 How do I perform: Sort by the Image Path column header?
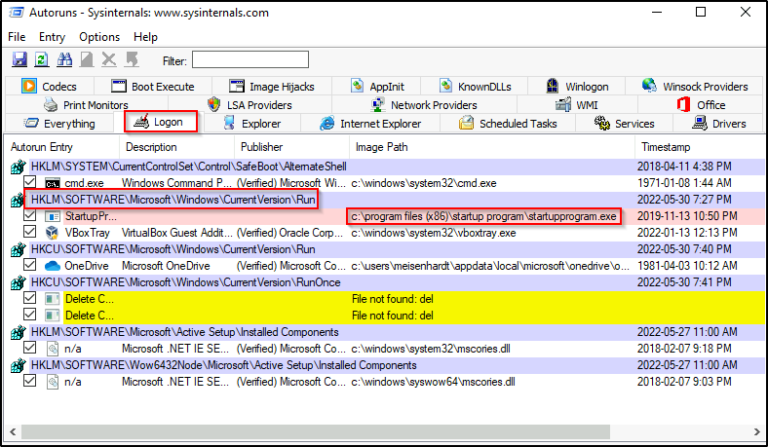382,147
